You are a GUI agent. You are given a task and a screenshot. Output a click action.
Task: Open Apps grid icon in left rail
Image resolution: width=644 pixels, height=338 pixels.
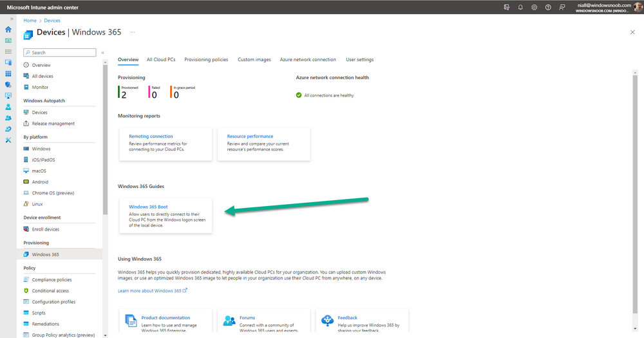pyautogui.click(x=8, y=73)
